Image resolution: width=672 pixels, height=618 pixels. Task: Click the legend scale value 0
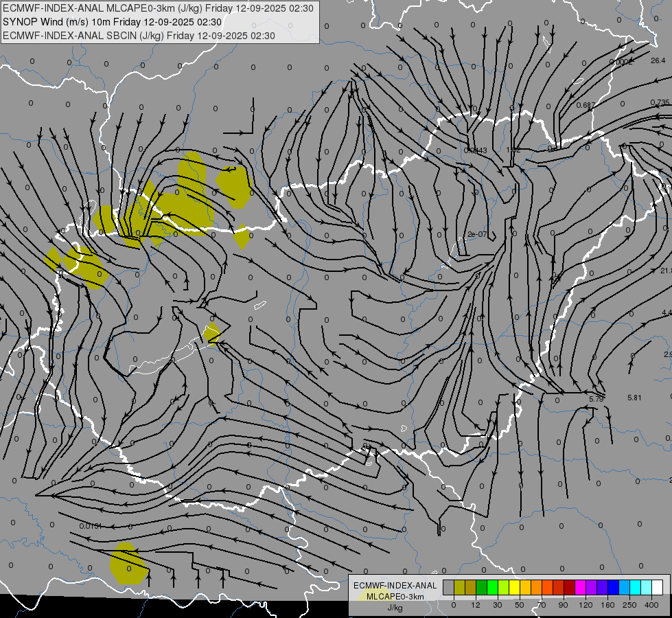(454, 605)
